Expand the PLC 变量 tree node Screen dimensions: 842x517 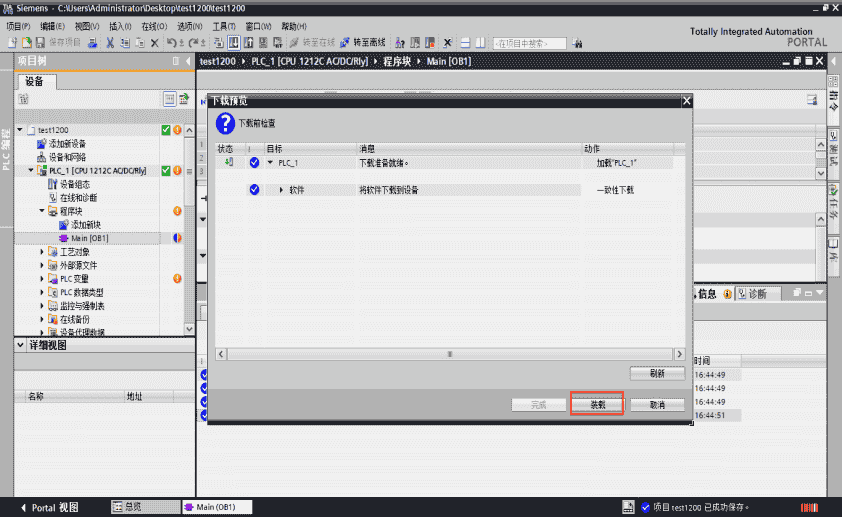tap(42, 279)
